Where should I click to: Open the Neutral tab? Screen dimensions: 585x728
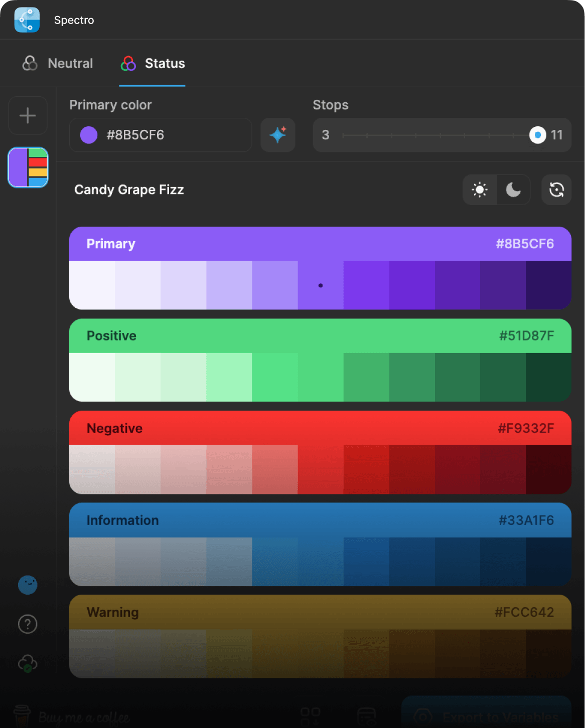(x=58, y=64)
